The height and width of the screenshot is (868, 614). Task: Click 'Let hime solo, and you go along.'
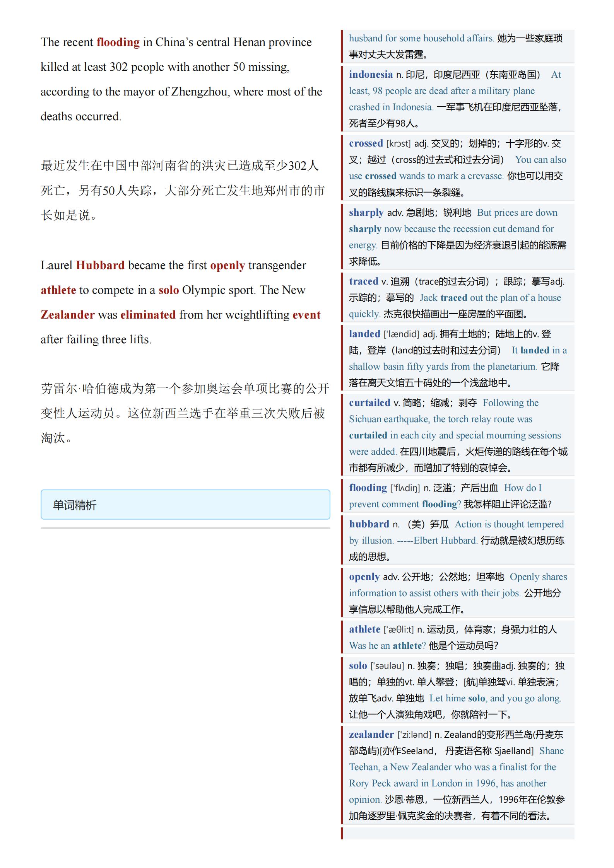tap(496, 698)
